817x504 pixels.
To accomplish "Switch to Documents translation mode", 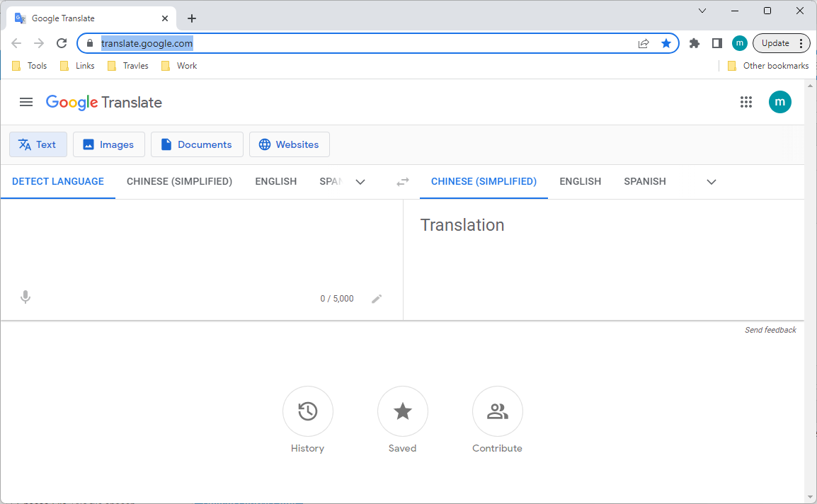I will pos(197,144).
